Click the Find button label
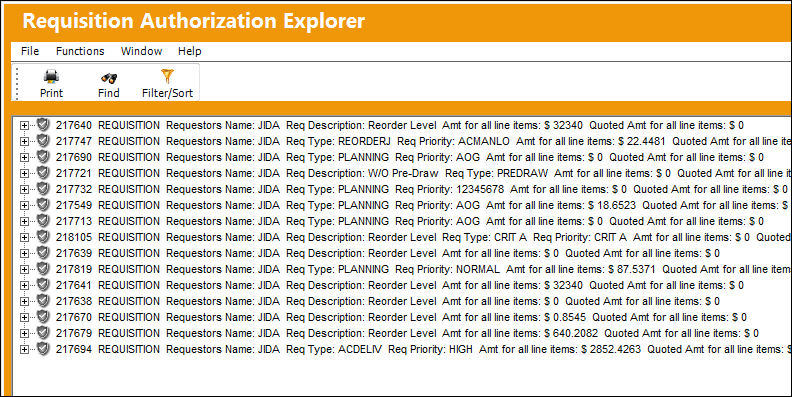Image resolution: width=792 pixels, height=397 pixels. coord(109,93)
